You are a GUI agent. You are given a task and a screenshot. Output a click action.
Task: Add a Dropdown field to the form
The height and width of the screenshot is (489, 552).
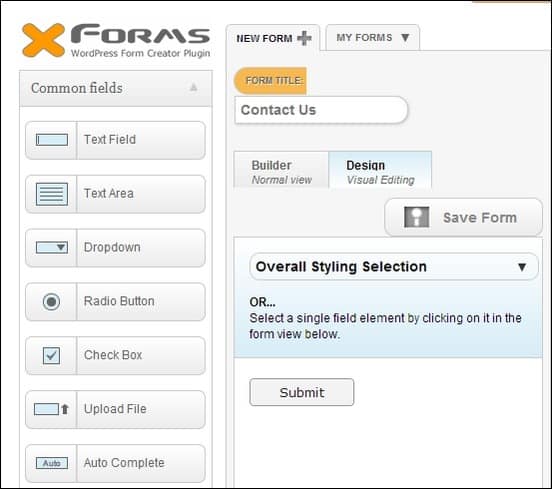115,248
